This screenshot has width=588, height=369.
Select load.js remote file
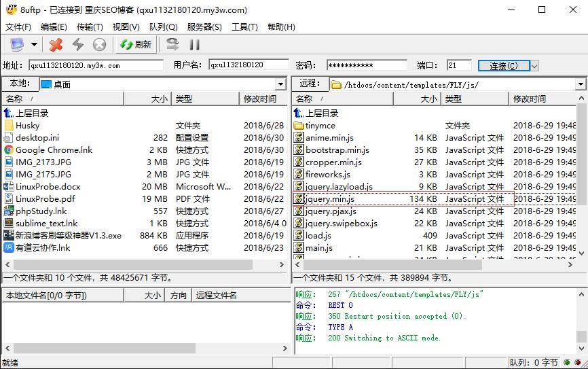[312, 235]
